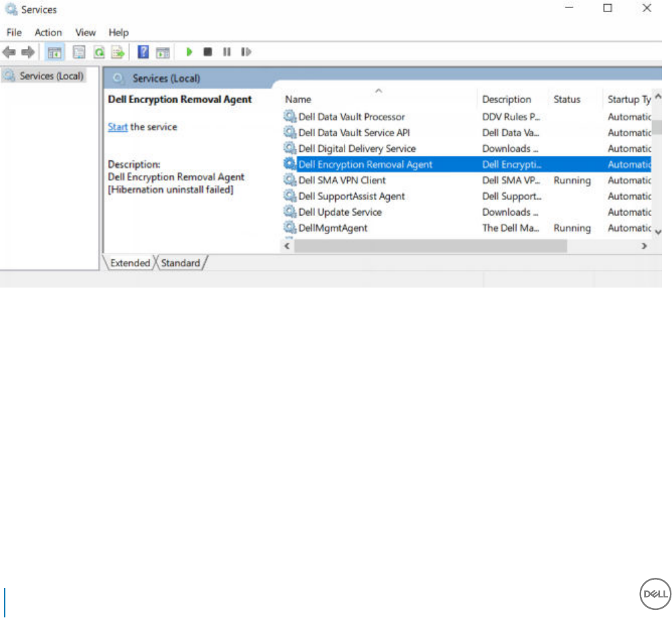This screenshot has width=672, height=618.
Task: Click gear icon of Dell Data Vault Service API
Action: tap(289, 132)
